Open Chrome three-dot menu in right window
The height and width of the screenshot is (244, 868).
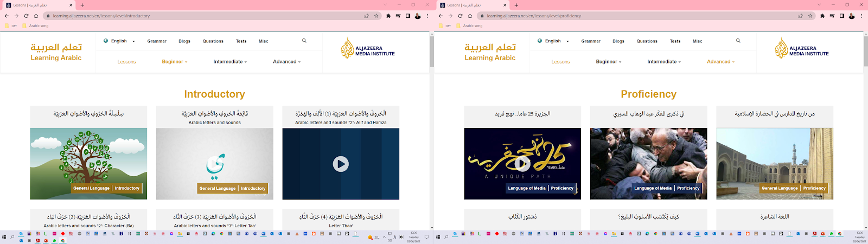(861, 16)
